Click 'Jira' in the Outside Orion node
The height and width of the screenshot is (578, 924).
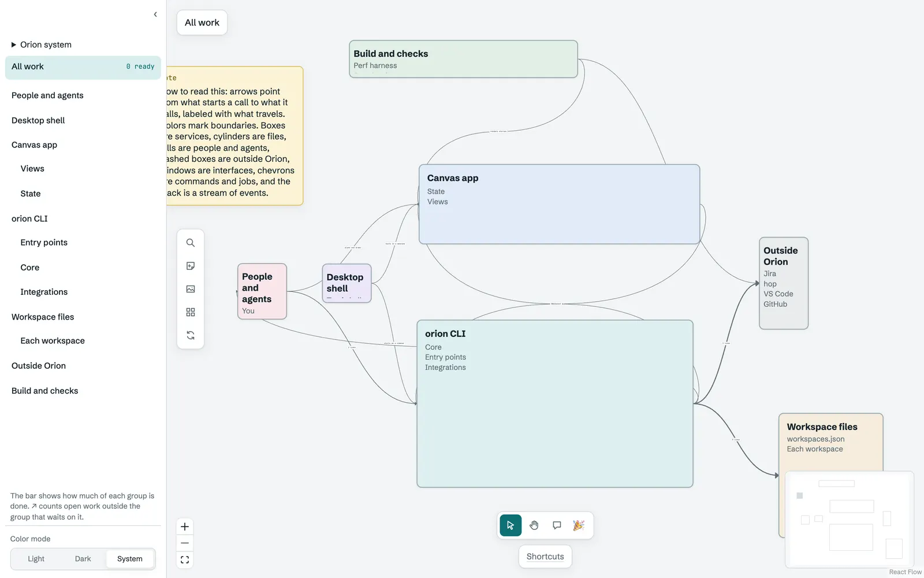point(770,274)
